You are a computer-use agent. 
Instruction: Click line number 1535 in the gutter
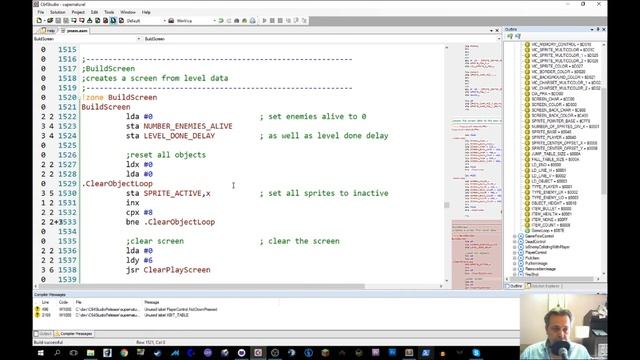67,241
